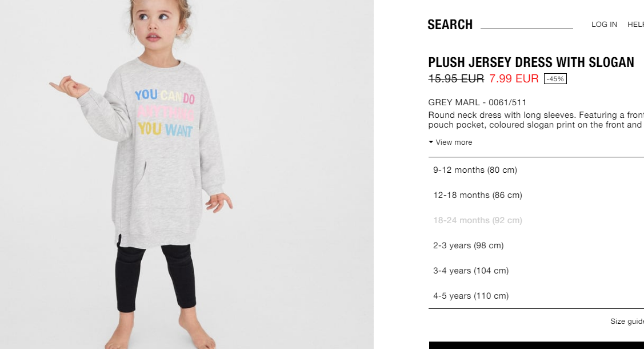Click the product photo of grey dress

pyautogui.click(x=187, y=174)
